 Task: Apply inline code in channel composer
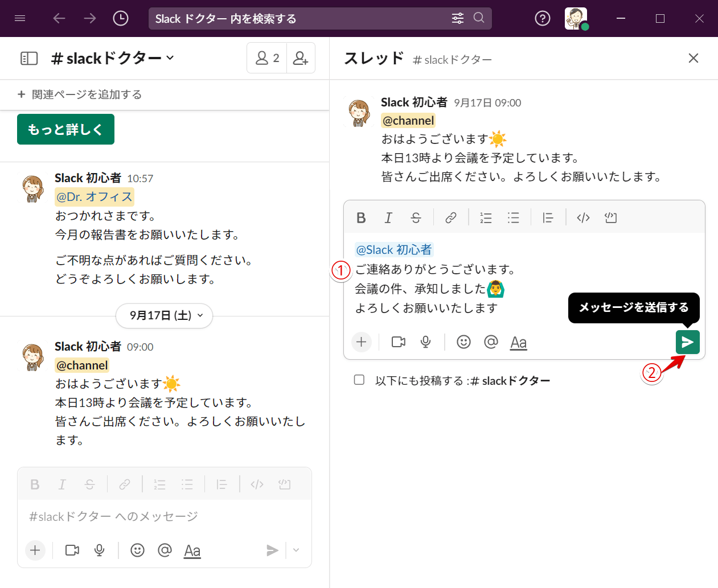coord(257,484)
